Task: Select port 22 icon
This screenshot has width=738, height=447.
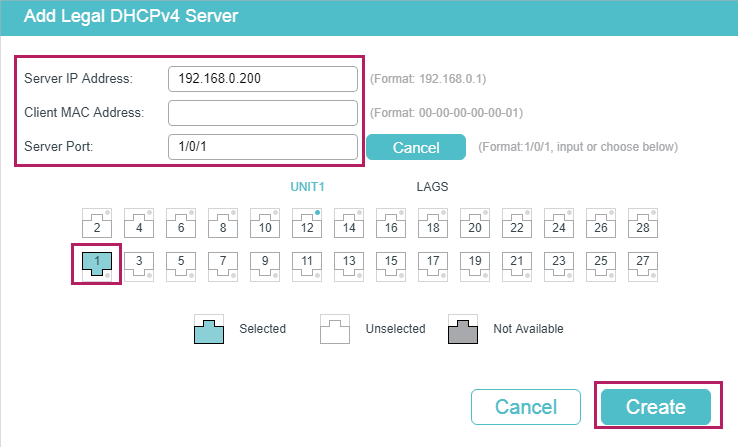Action: 517,223
